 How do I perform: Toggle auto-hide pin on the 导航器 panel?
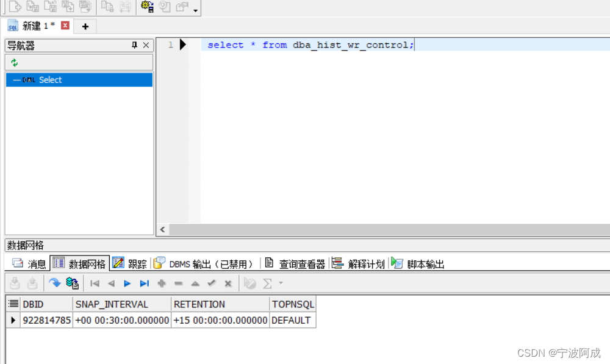[x=135, y=45]
